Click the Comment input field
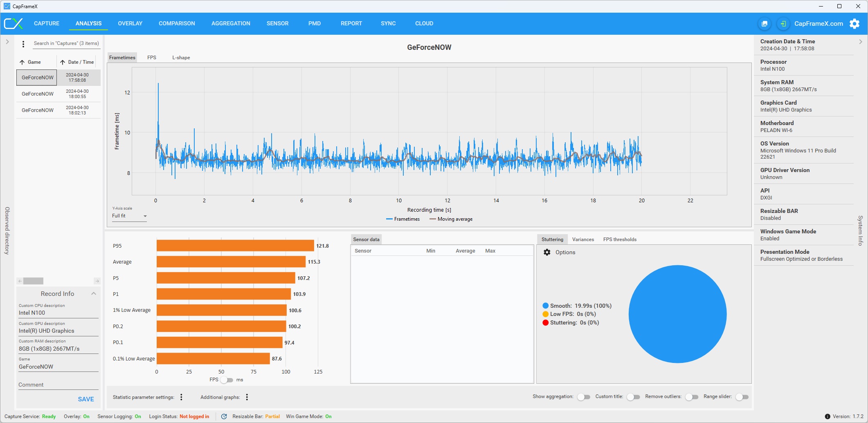The width and height of the screenshot is (868, 423). 58,385
